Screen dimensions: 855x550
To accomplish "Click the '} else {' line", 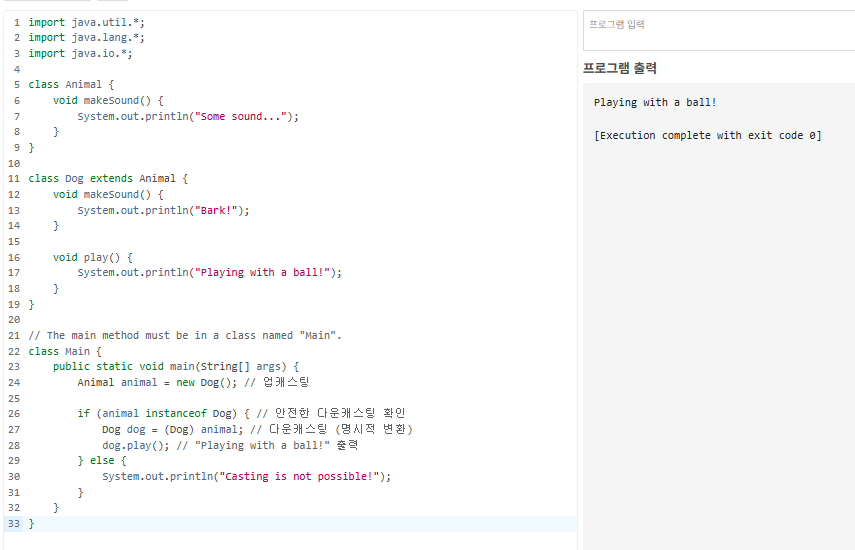I will pos(102,461).
